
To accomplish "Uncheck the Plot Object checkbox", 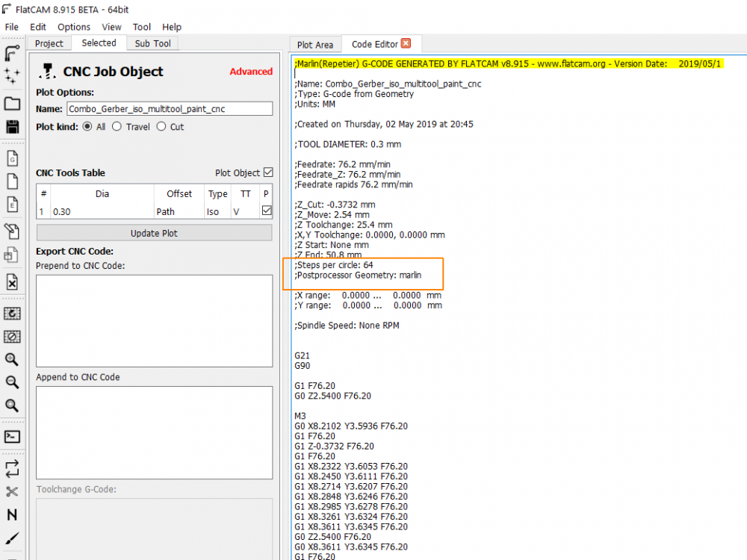I will click(x=268, y=172).
